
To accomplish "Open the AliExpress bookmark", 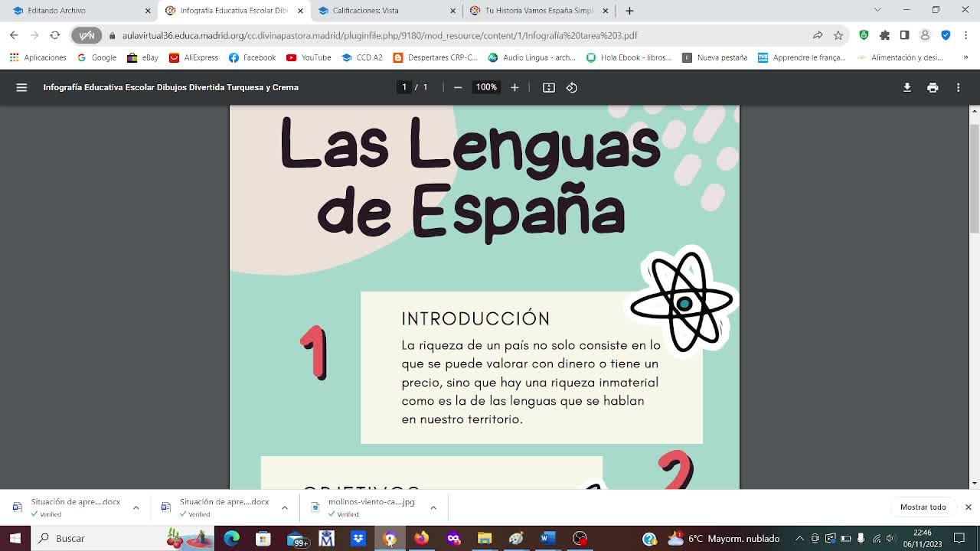I will [x=194, y=57].
